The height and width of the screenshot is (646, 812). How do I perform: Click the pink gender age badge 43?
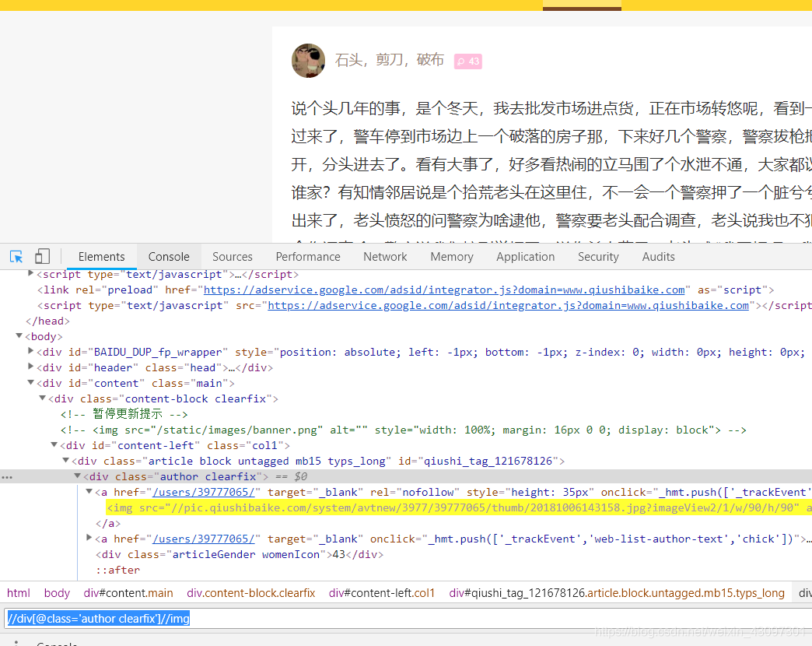tap(468, 61)
